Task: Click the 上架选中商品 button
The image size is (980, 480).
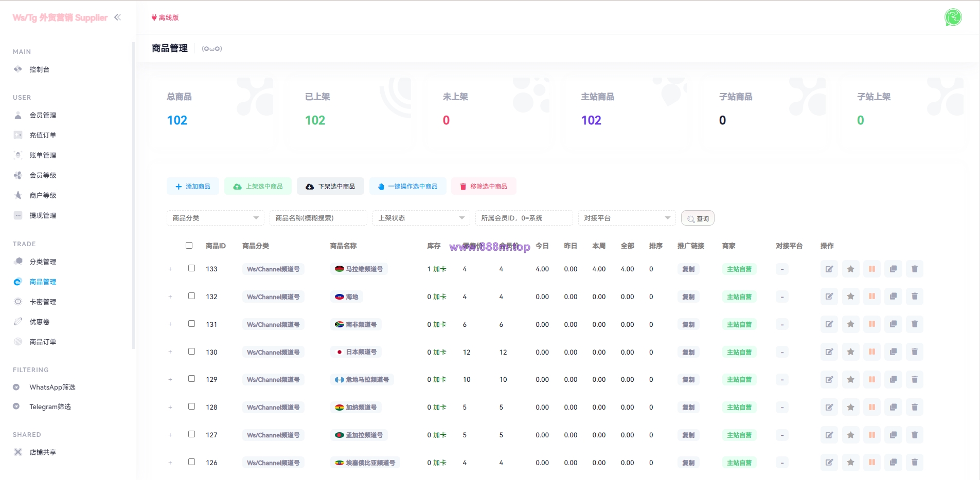Action: (x=258, y=186)
